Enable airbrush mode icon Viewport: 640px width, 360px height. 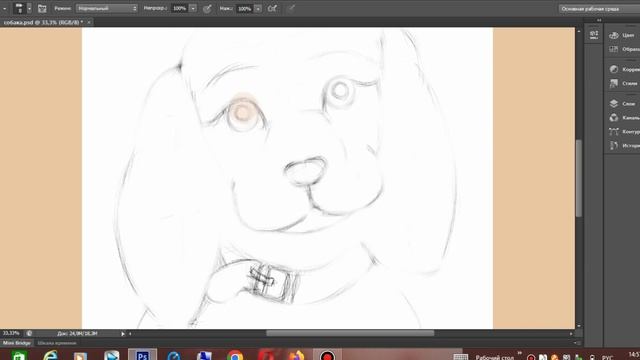coord(272,8)
